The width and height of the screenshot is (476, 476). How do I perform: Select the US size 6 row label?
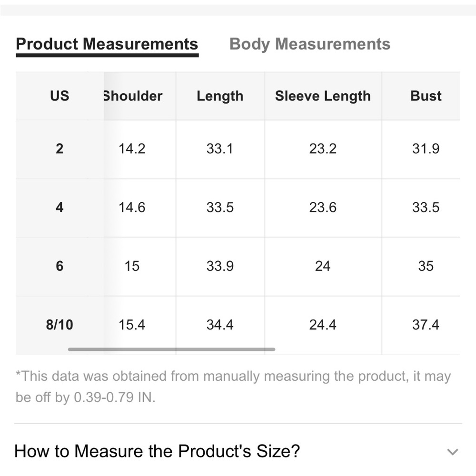[59, 266]
